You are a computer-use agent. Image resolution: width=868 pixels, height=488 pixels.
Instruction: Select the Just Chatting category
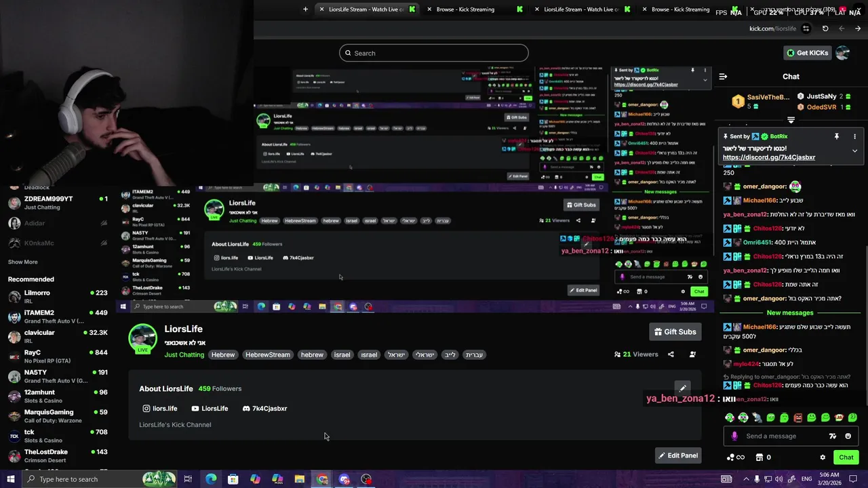[184, 354]
